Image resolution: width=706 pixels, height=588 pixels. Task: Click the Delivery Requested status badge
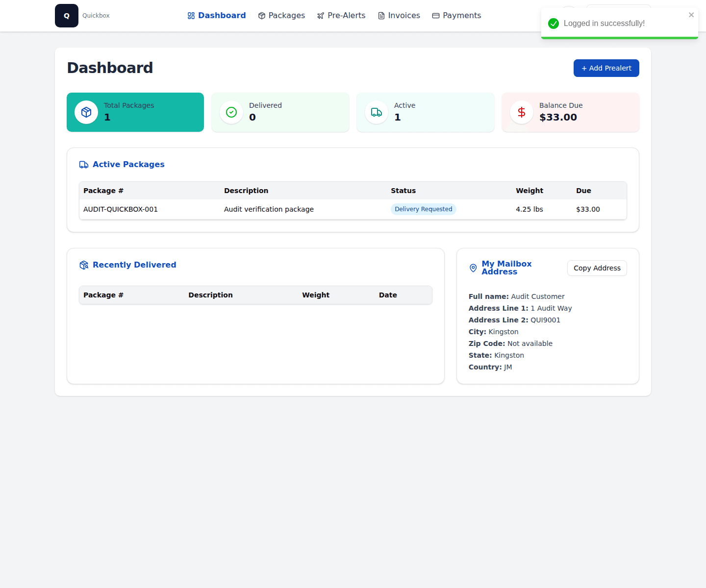click(423, 209)
